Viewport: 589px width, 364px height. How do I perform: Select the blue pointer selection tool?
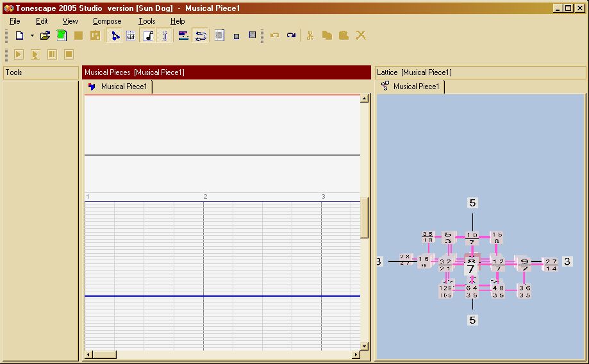coord(114,36)
